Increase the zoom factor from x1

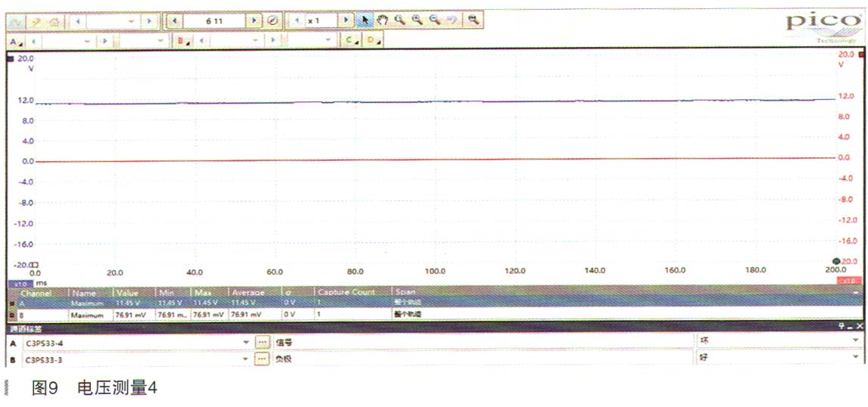[346, 20]
